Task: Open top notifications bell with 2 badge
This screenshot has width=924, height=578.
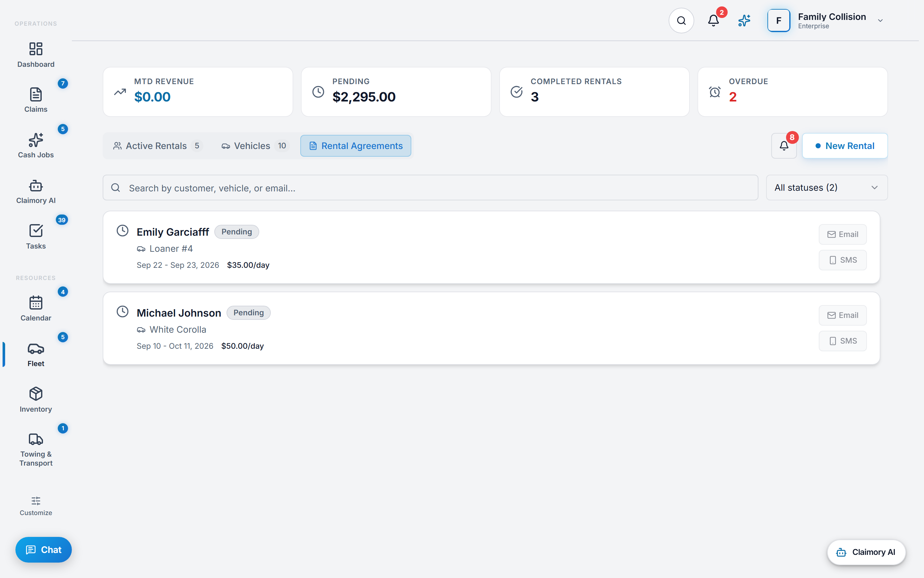Action: pyautogui.click(x=713, y=20)
